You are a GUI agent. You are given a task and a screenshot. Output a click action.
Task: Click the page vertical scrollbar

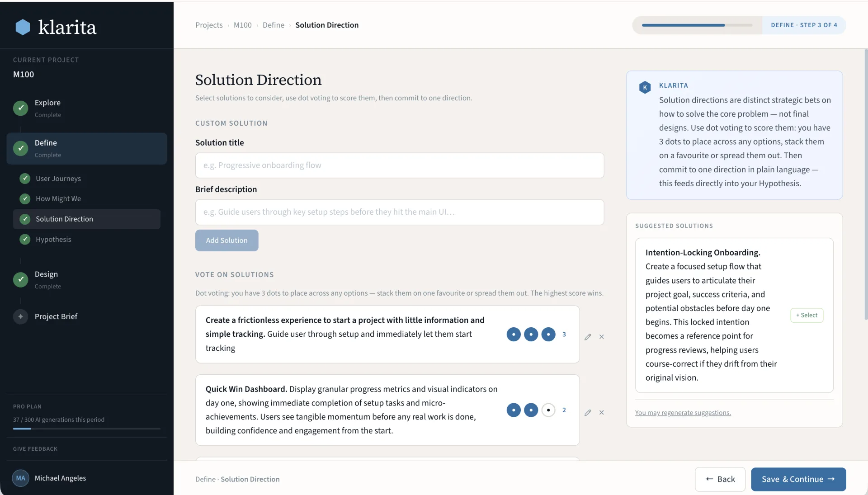point(866,184)
